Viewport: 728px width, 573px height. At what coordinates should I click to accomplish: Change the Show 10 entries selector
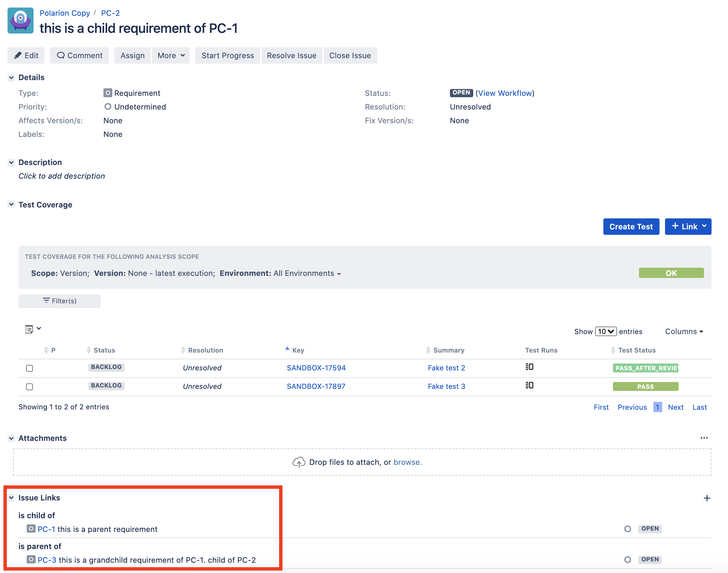point(606,331)
